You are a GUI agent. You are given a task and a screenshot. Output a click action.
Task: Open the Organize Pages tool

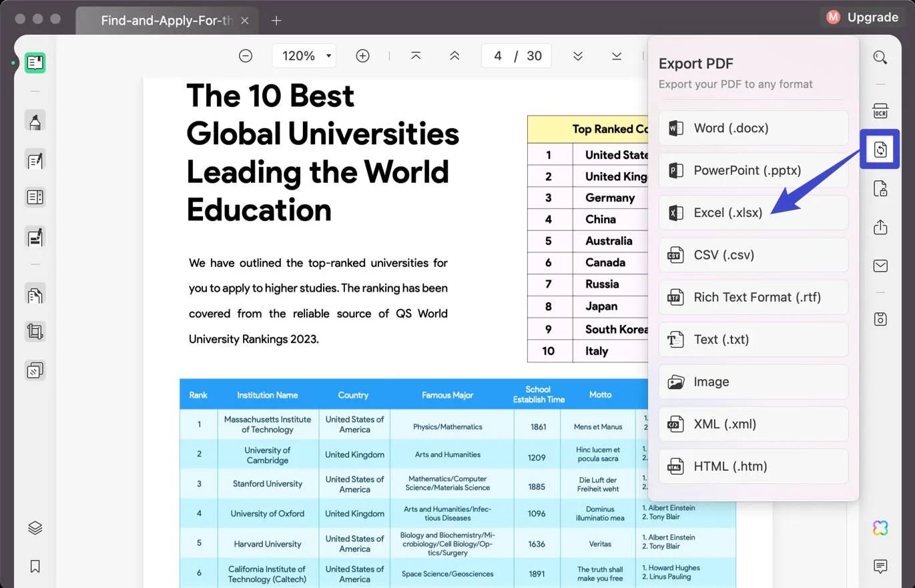click(x=35, y=294)
